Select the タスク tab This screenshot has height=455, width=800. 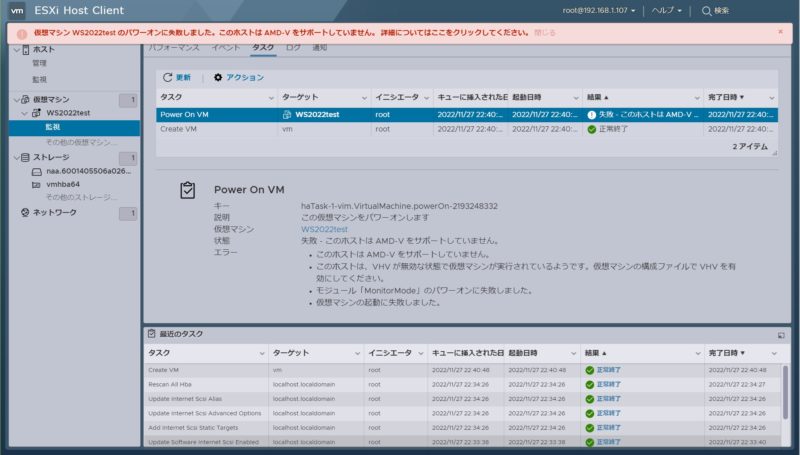pyautogui.click(x=263, y=47)
